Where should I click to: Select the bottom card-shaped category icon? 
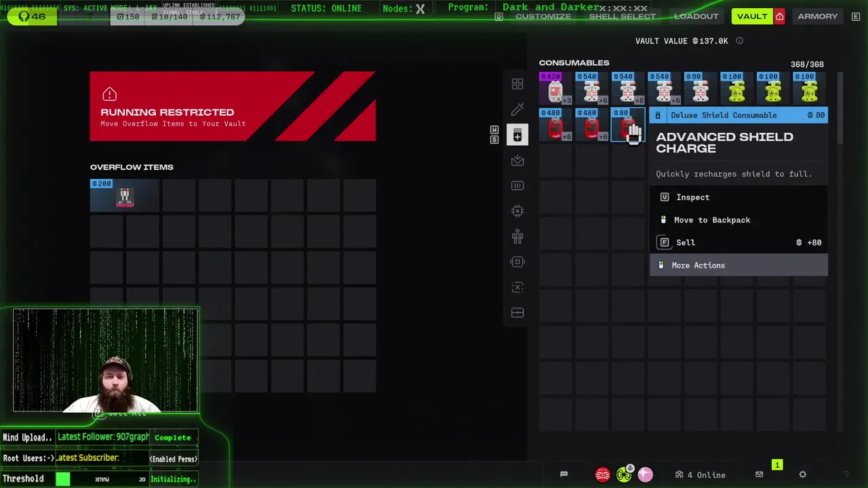(517, 312)
